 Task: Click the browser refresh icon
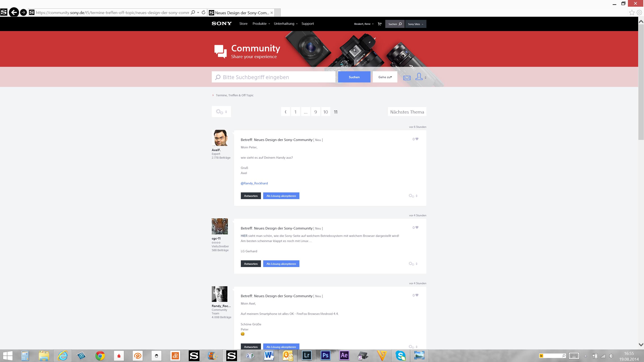coord(203,13)
